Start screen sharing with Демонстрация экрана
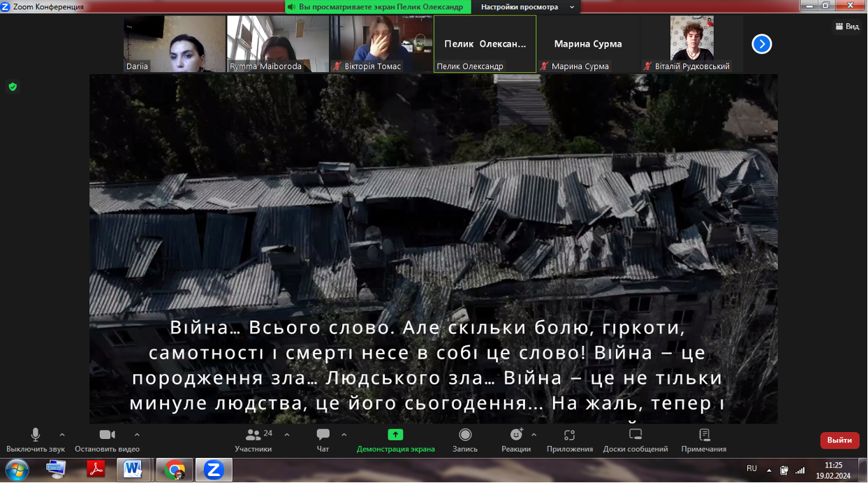 tap(395, 440)
